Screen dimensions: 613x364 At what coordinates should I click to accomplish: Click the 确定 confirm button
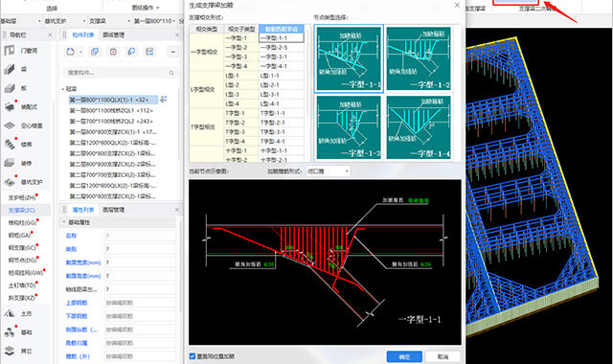click(x=404, y=356)
